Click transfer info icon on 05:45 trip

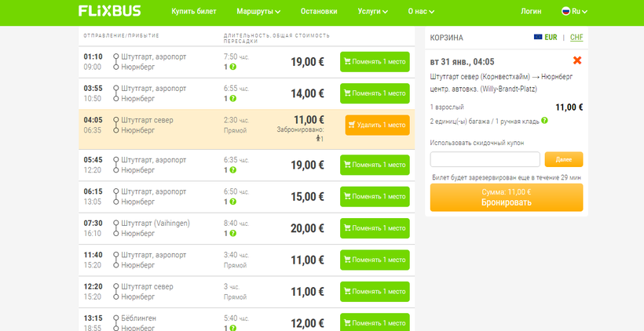point(232,170)
